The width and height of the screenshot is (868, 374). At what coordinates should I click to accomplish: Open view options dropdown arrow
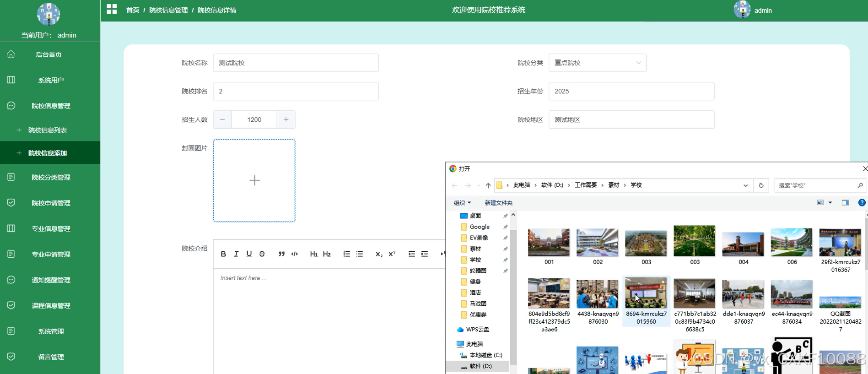[830, 203]
